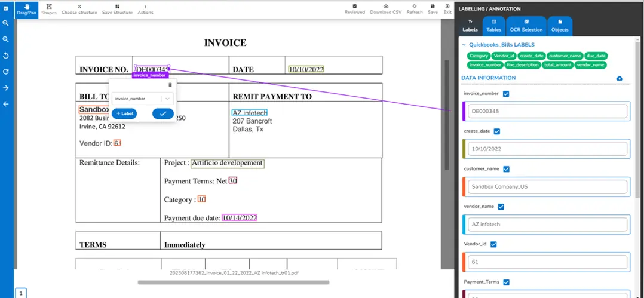Select page 1 thumbnail button
The width and height of the screenshot is (644, 298).
[x=20, y=293]
